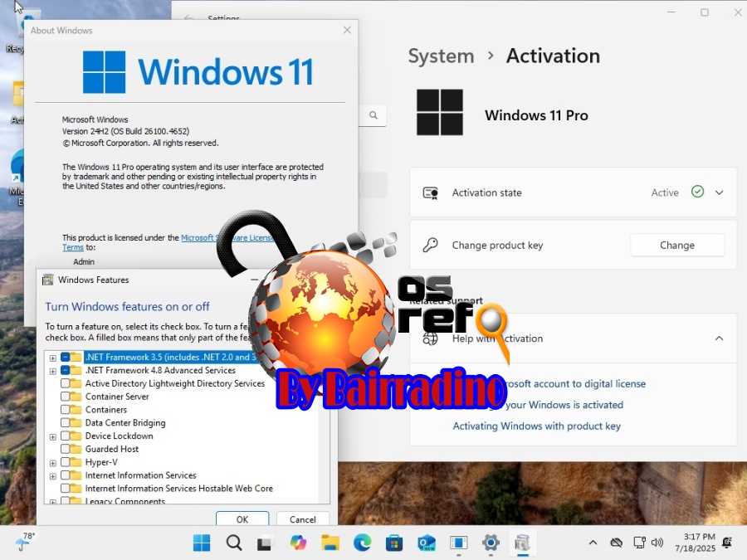Enable the Containers checkbox
The height and width of the screenshot is (560, 747).
pyautogui.click(x=66, y=410)
